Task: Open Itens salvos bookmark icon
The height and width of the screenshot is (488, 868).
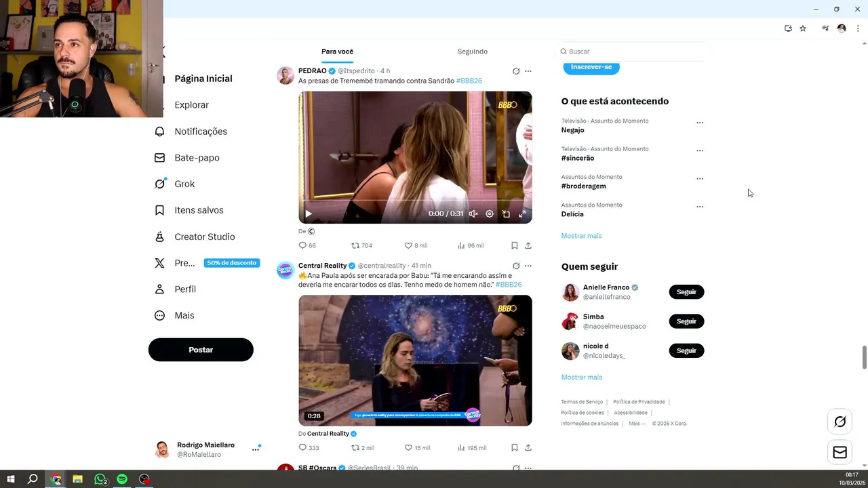Action: click(159, 210)
